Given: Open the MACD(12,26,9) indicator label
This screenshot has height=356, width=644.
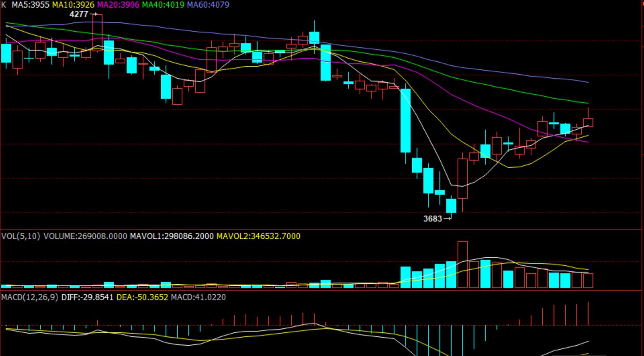Looking at the screenshot, I should tap(30, 297).
